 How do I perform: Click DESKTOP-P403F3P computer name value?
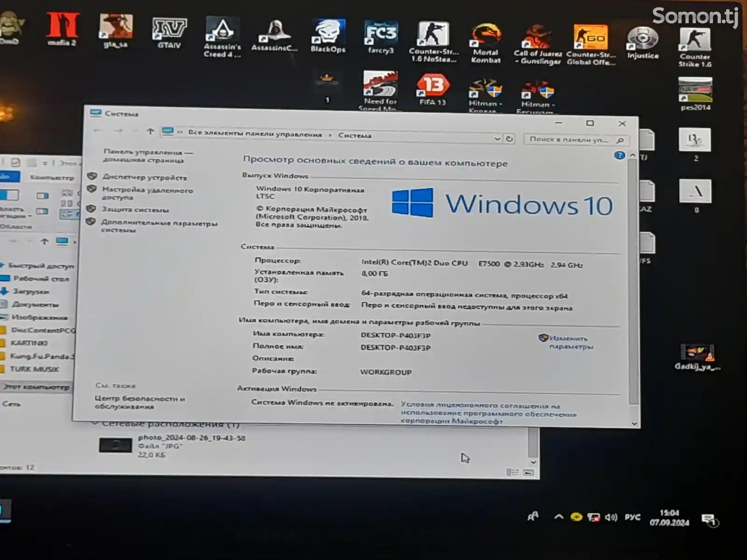[x=395, y=336]
